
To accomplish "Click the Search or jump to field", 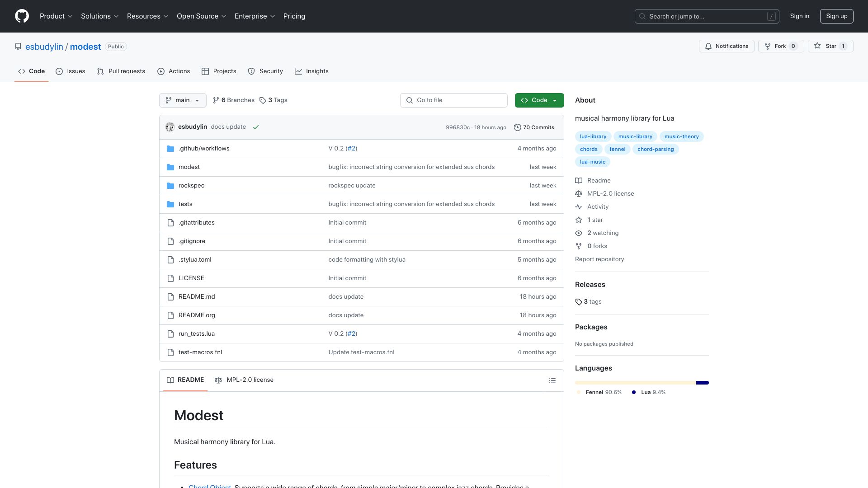I will click(x=707, y=16).
